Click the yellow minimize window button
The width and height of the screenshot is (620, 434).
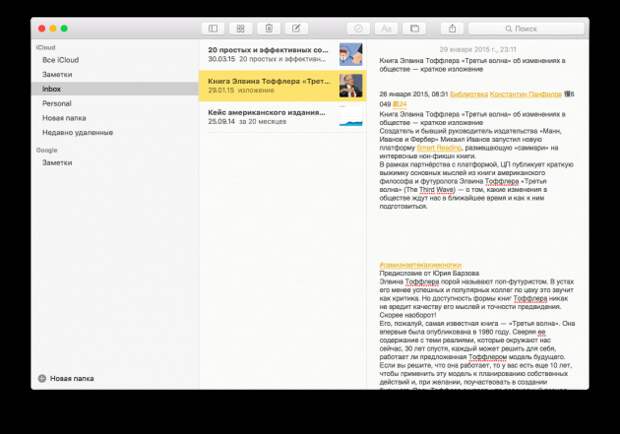pos(53,28)
